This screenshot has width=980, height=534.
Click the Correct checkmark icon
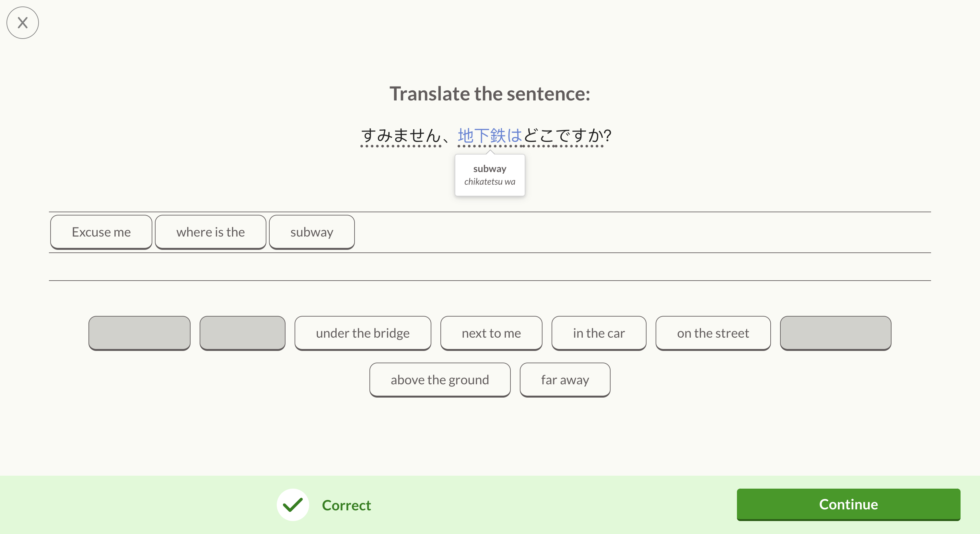pyautogui.click(x=293, y=505)
